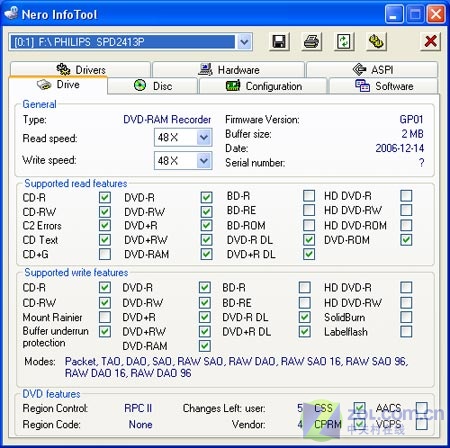Click the red X exit toolbar icon
Viewport: 450px width, 448px height.
(430, 42)
